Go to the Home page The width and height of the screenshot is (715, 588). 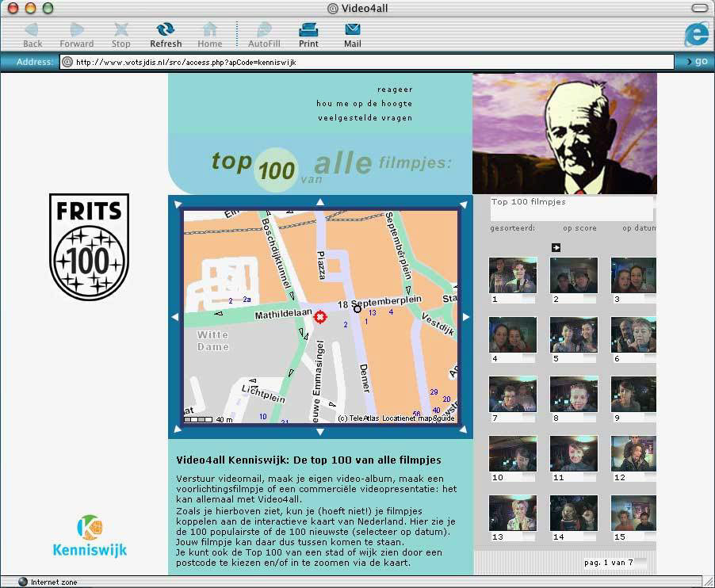coord(210,36)
